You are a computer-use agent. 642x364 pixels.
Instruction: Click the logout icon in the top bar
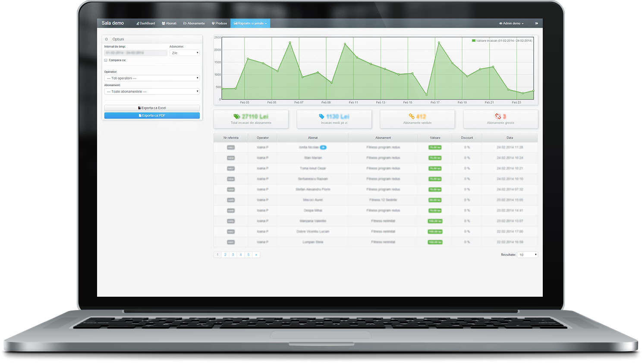[x=536, y=23]
